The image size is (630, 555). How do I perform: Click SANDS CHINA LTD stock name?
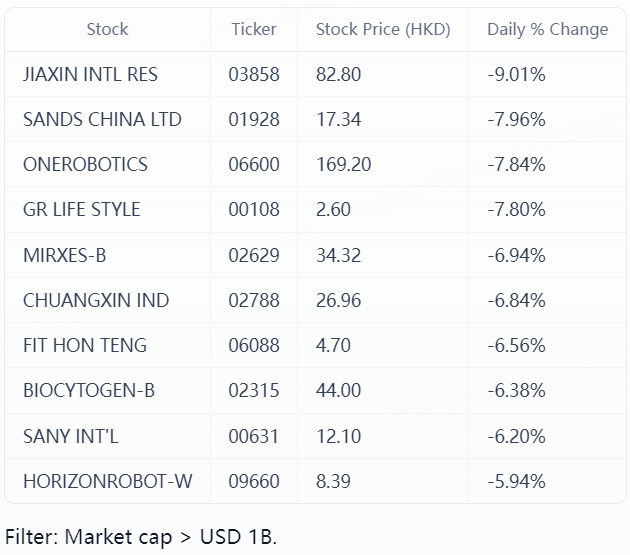point(102,120)
